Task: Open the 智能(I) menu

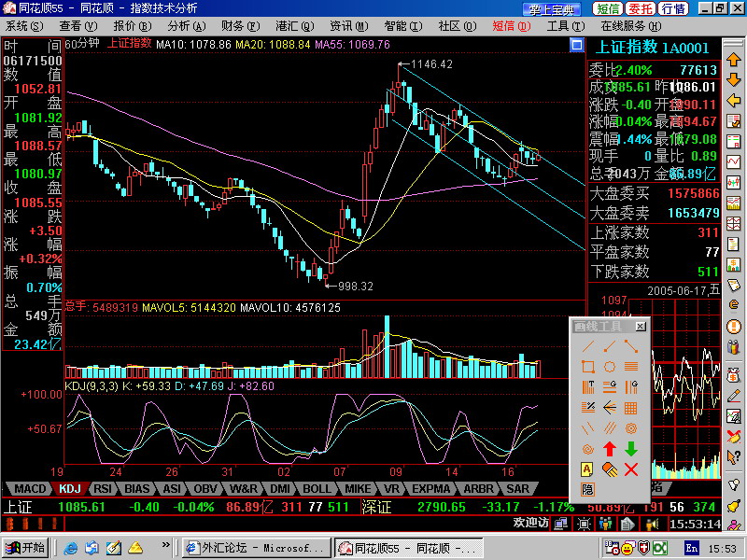Action: (403, 26)
